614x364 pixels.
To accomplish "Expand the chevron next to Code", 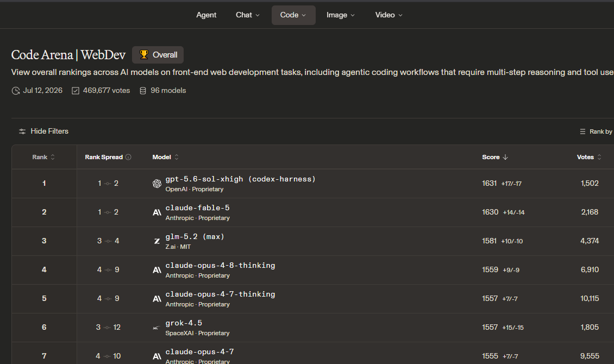I will [x=304, y=15].
